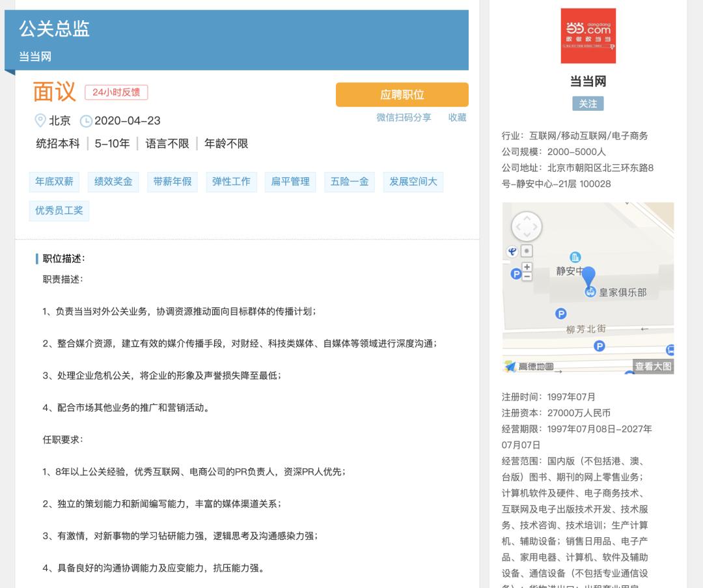The image size is (703, 588).
Task: Click the square dot button under the pan control
Action: point(527,251)
